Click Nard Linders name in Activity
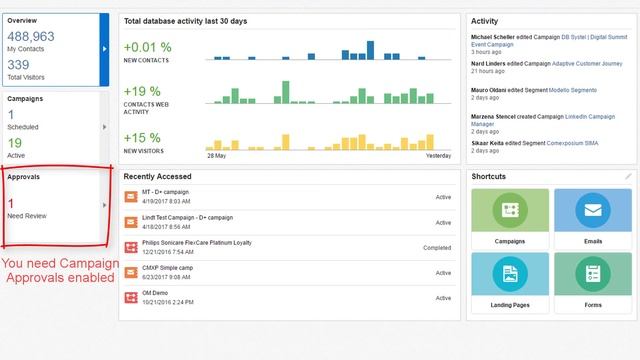640x360 pixels. (488, 64)
